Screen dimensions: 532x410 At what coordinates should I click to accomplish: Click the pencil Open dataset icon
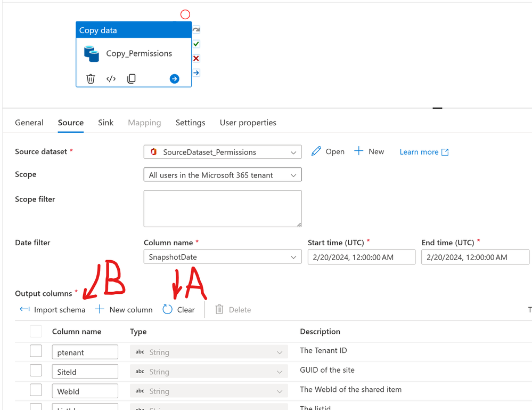point(316,151)
